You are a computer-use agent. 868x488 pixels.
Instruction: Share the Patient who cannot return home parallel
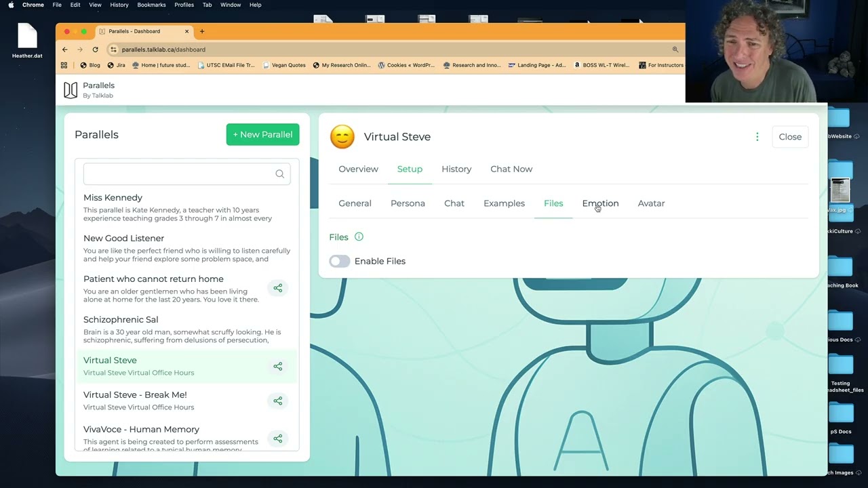(277, 288)
